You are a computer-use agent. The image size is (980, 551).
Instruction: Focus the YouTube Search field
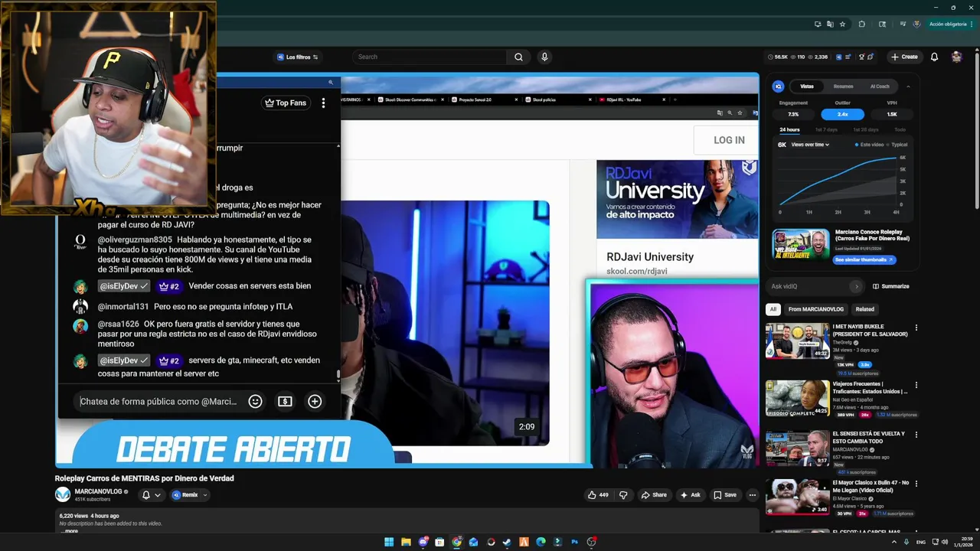(429, 57)
